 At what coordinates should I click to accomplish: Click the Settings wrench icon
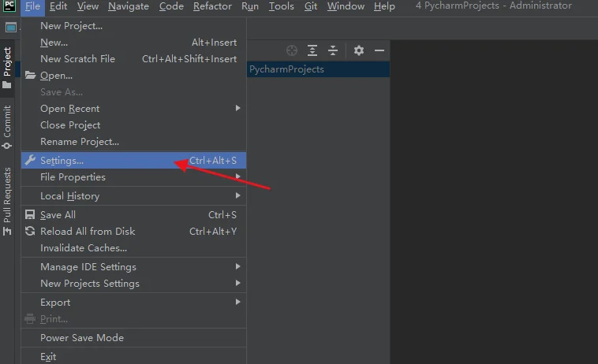point(30,160)
